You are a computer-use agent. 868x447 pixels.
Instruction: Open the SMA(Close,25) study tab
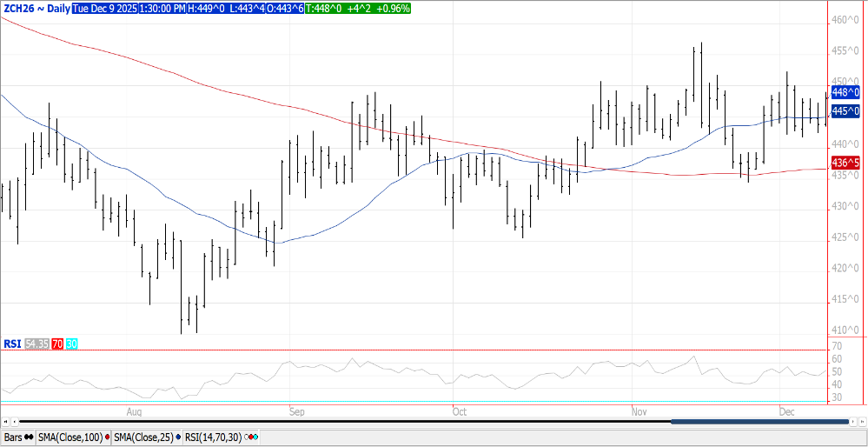pyautogui.click(x=143, y=437)
